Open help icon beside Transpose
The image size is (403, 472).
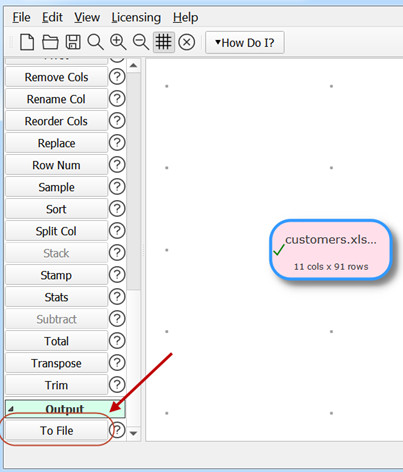(x=117, y=363)
